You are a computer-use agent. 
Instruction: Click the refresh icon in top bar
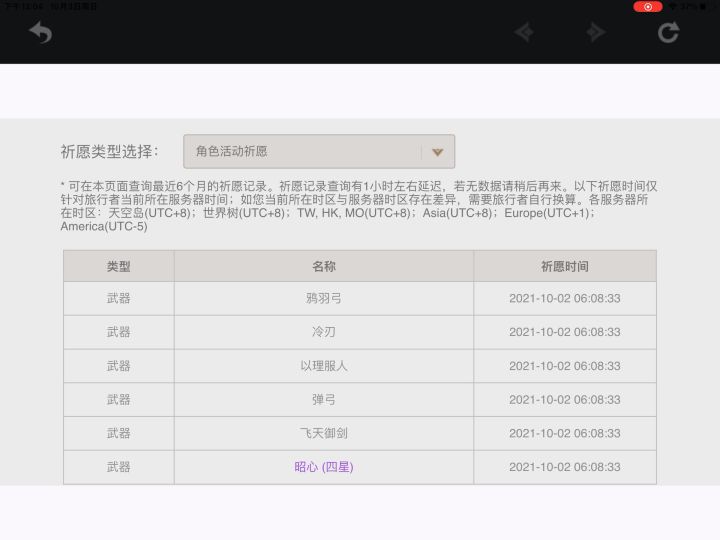coord(668,33)
